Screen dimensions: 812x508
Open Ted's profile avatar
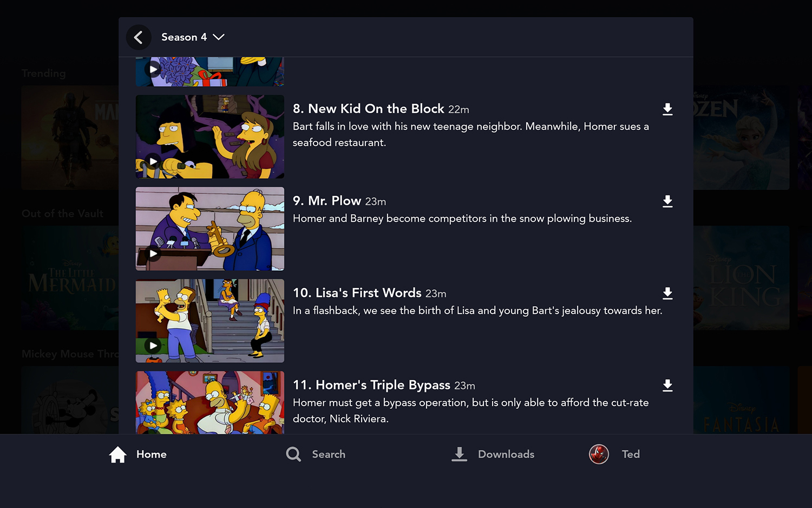599,454
